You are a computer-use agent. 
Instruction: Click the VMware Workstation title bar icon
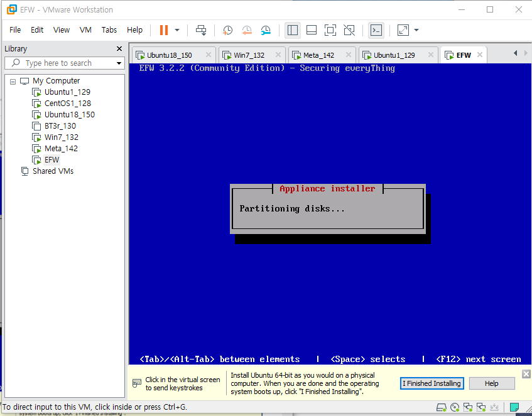point(12,9)
